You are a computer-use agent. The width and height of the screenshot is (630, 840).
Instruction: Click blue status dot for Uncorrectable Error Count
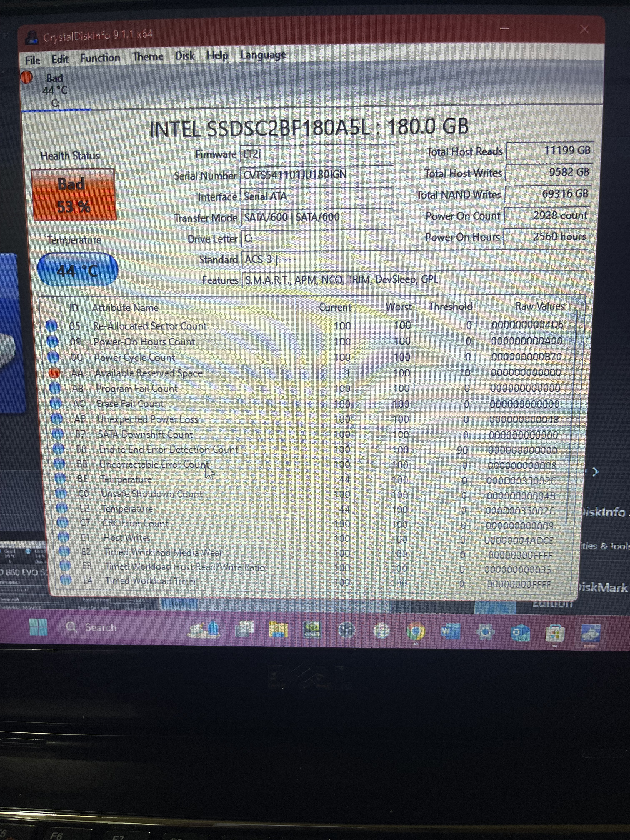(x=59, y=464)
